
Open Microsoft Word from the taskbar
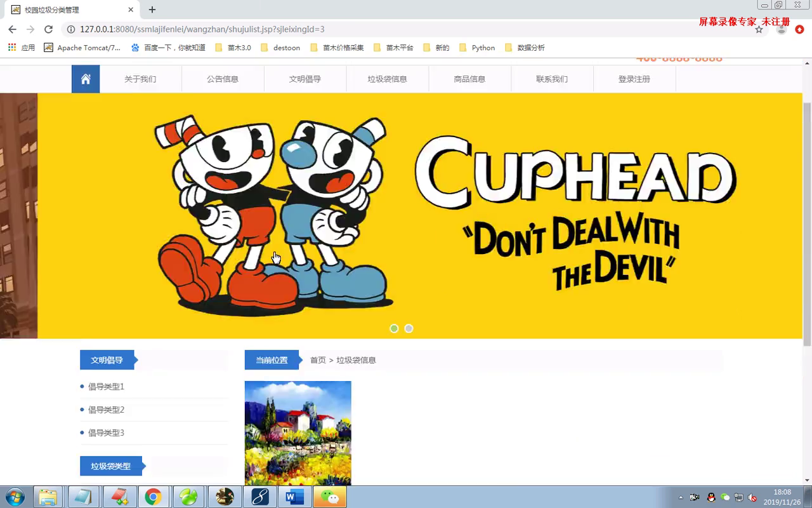pyautogui.click(x=294, y=497)
